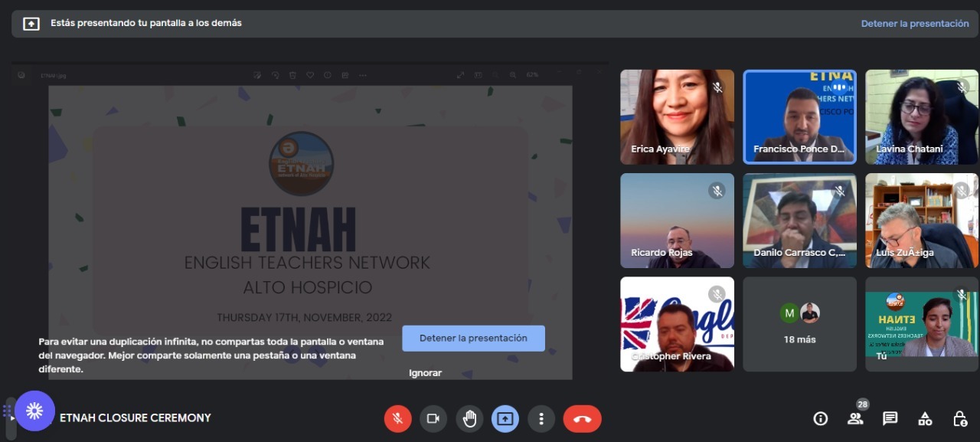The width and height of the screenshot is (980, 442).
Task: Hang up with the red leave-call button
Action: pos(582,418)
